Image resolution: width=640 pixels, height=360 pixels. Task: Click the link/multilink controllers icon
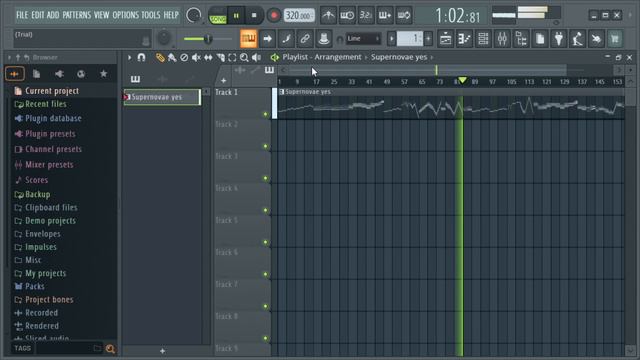305,39
